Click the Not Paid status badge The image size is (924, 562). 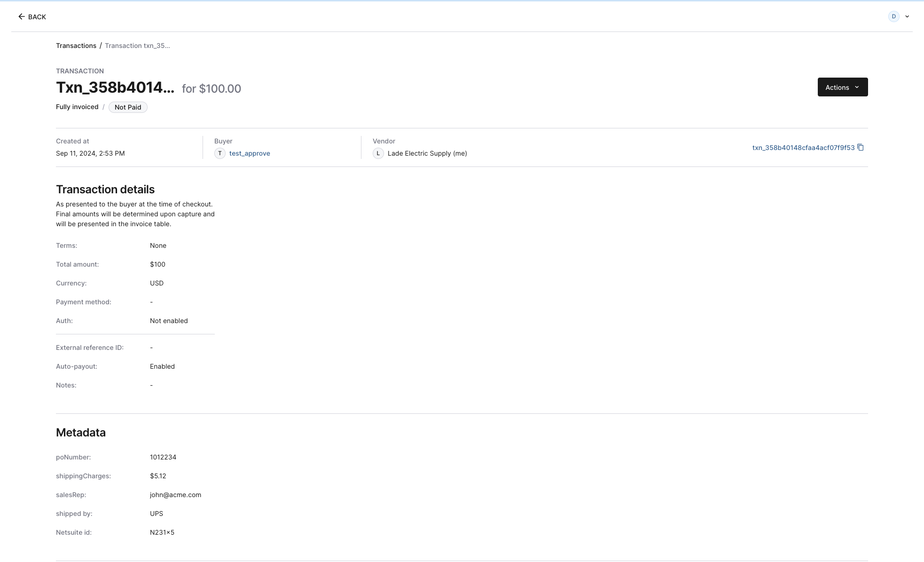128,107
